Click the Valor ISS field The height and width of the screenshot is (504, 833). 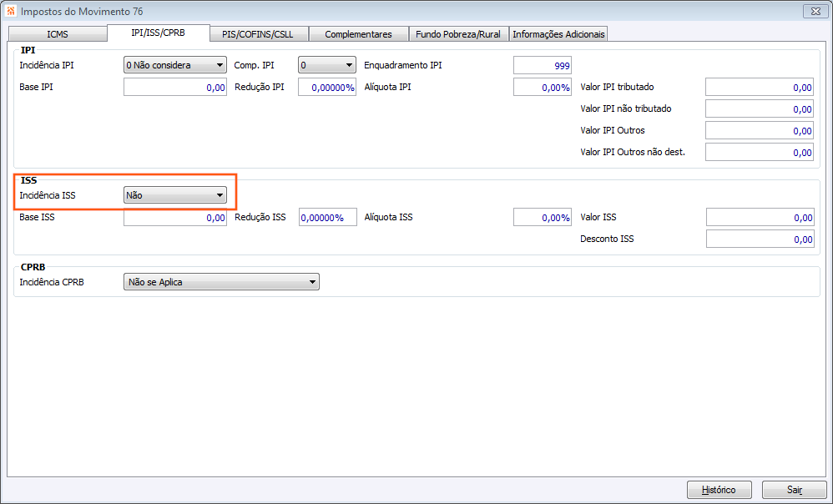pos(760,217)
